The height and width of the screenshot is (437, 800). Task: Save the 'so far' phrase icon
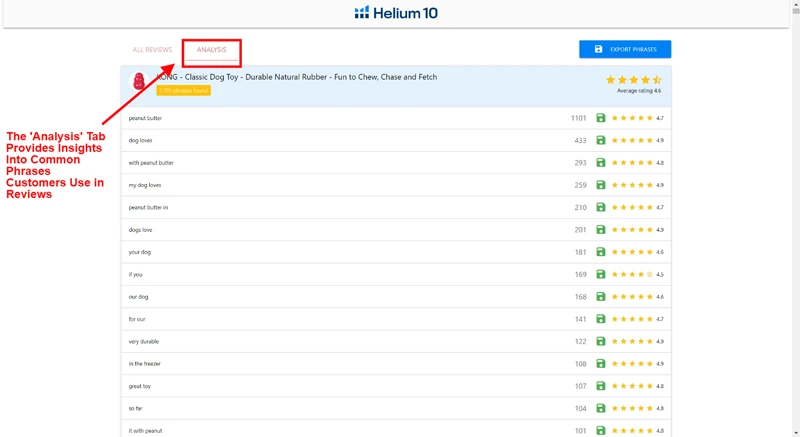[601, 408]
